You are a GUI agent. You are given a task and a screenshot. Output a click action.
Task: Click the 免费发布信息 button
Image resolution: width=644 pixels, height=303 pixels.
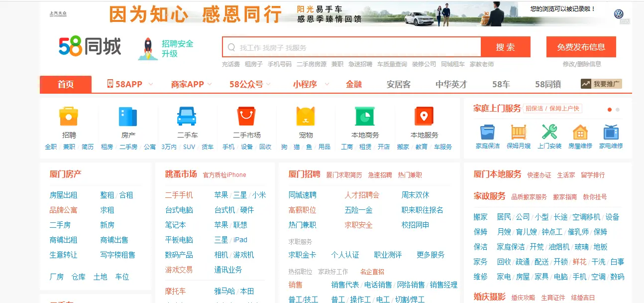pyautogui.click(x=581, y=47)
